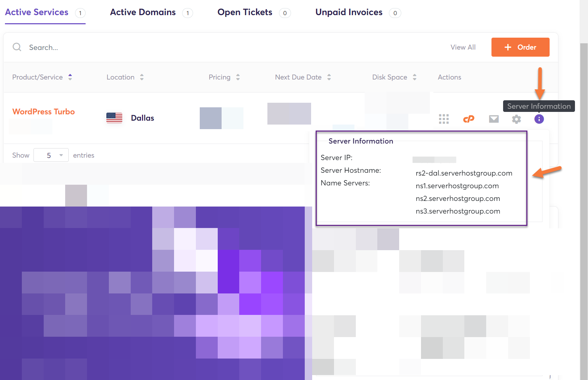Sort by Pricing column arrows
This screenshot has height=380, width=588.
pyautogui.click(x=238, y=77)
